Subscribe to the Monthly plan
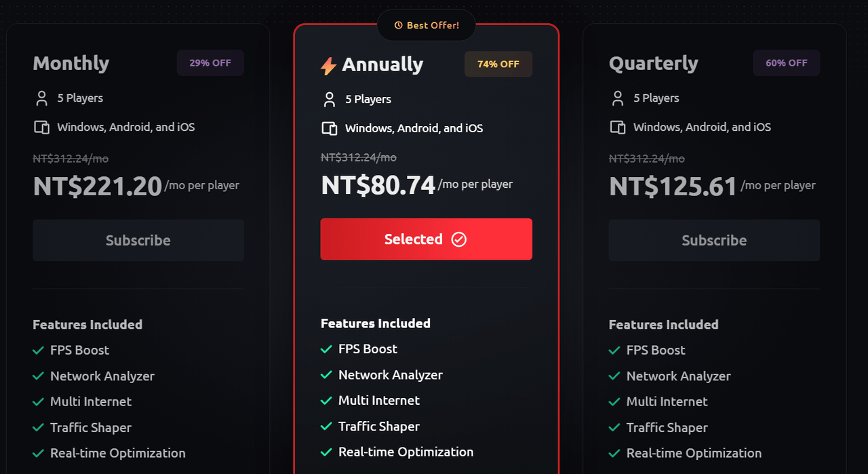This screenshot has width=868, height=474. [138, 240]
